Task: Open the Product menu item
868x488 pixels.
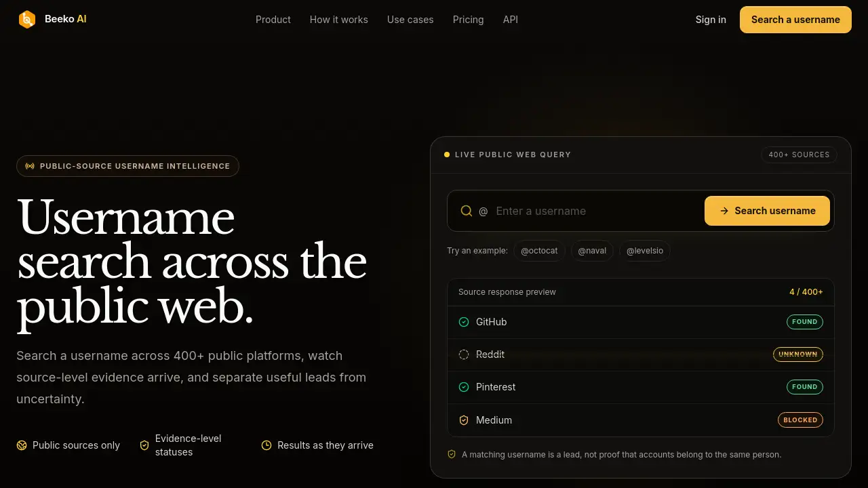Action: point(273,20)
